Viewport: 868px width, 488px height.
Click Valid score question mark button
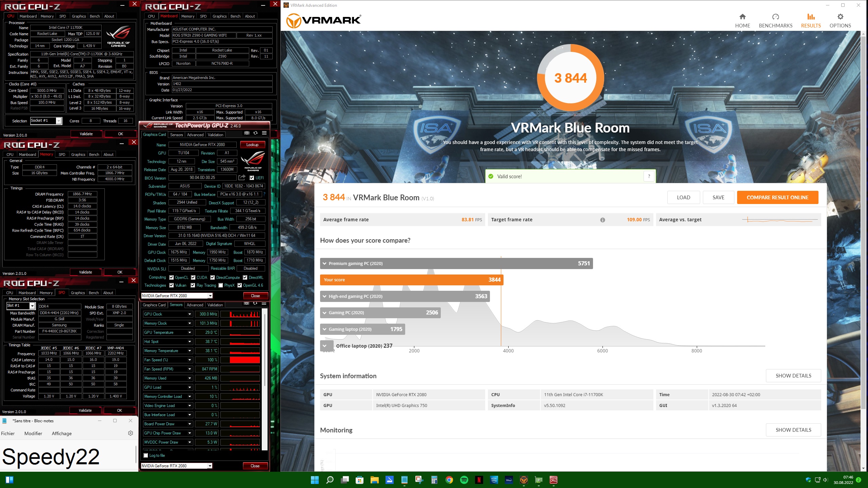click(649, 176)
